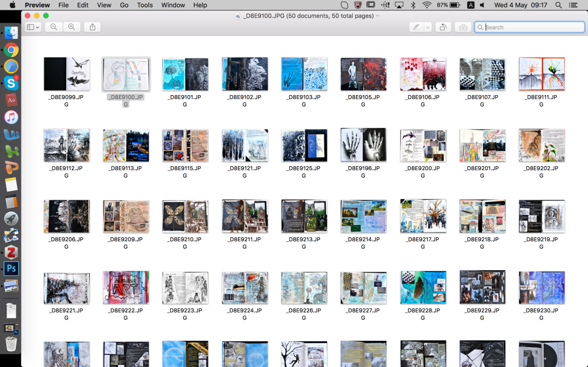Open the sidebar view mode dropdown
The width and height of the screenshot is (588, 367).
click(33, 27)
